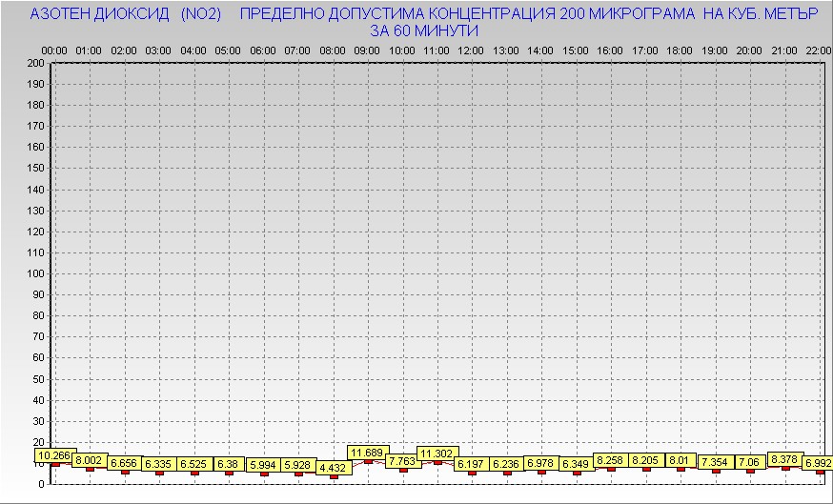Click the 16:00 time axis label
The width and height of the screenshot is (833, 504).
point(610,51)
